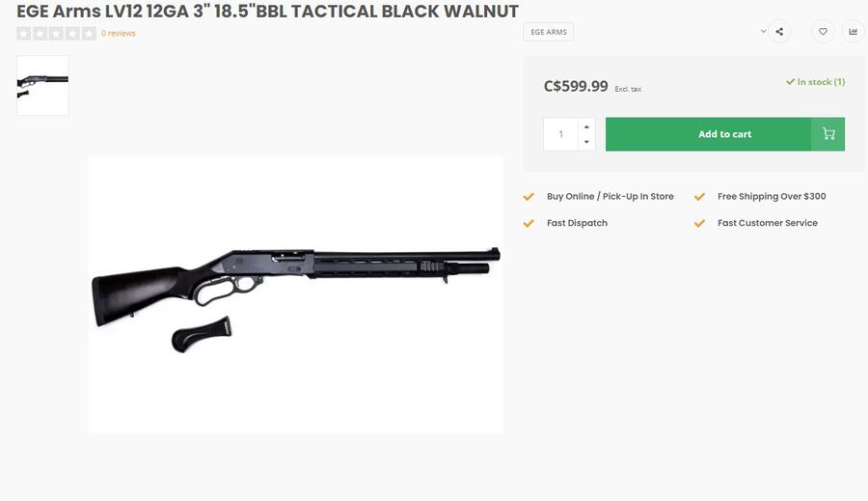Click checkmark beside Free Shipping Over $300
This screenshot has width=868, height=501.
700,197
